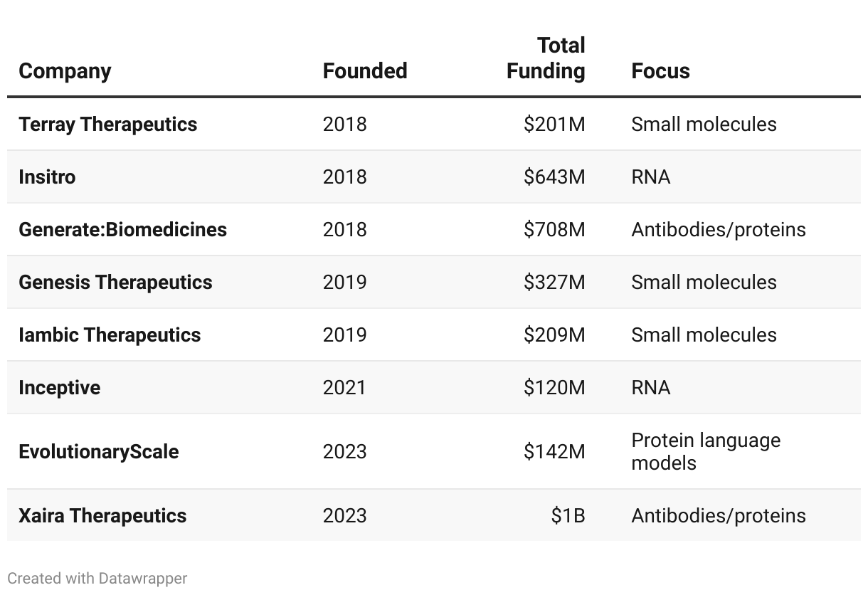The image size is (868, 595).
Task: Open the Created with Datawrapper link
Action: pyautogui.click(x=97, y=578)
